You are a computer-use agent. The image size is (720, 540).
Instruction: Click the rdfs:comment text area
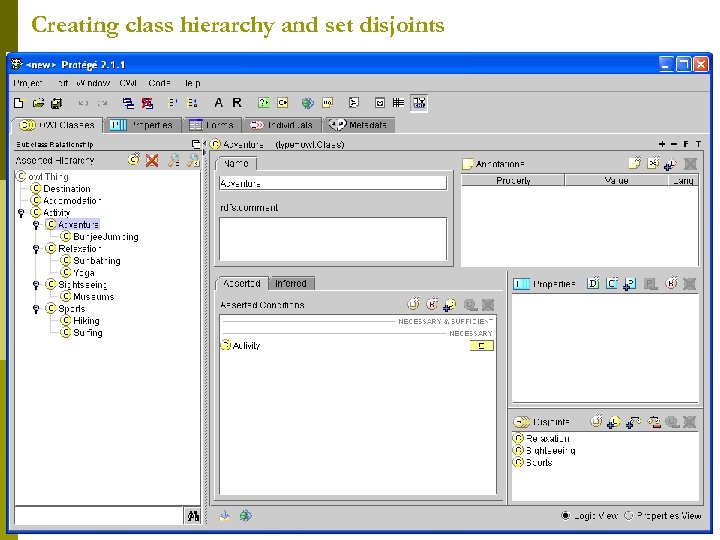(333, 239)
